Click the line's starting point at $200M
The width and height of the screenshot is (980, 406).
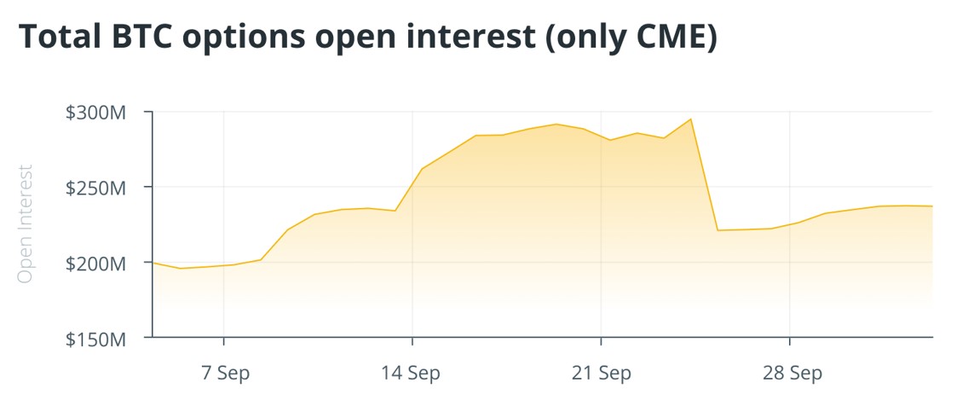pos(153,263)
